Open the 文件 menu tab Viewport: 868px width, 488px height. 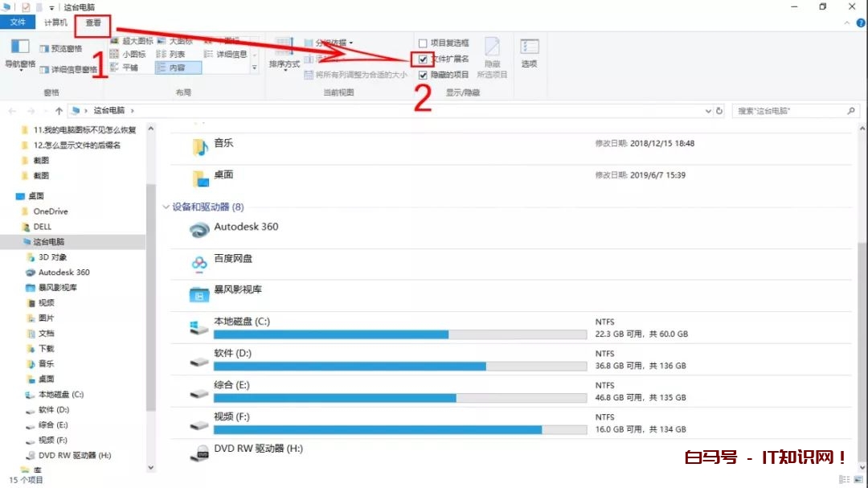coord(18,23)
